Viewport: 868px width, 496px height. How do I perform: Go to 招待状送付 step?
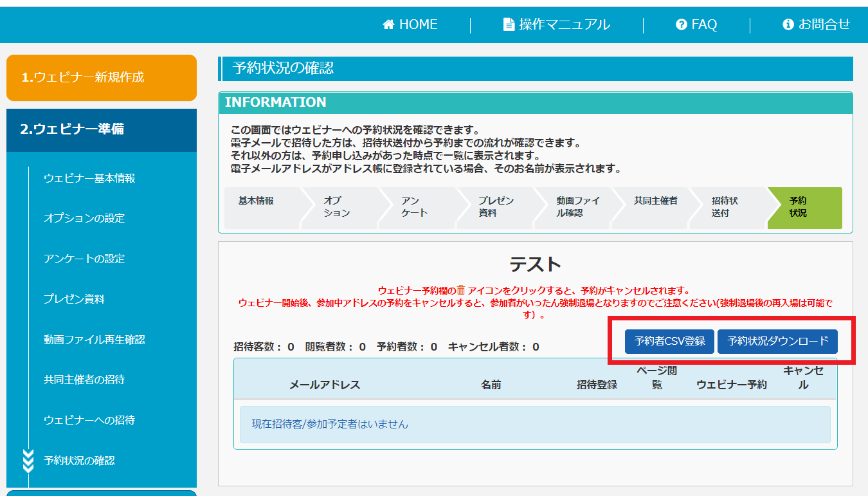[x=728, y=208]
